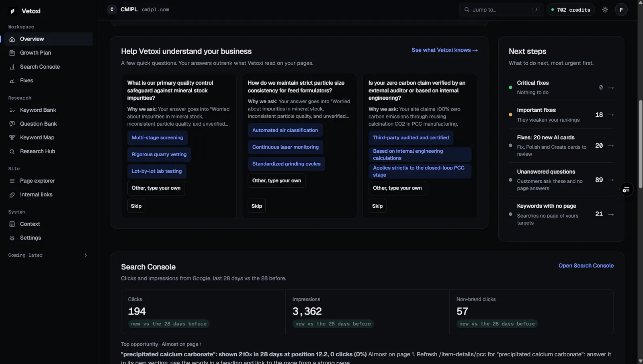The height and width of the screenshot is (364, 643).
Task: Select Lot-by-lot lab testing answer
Action: (x=157, y=171)
